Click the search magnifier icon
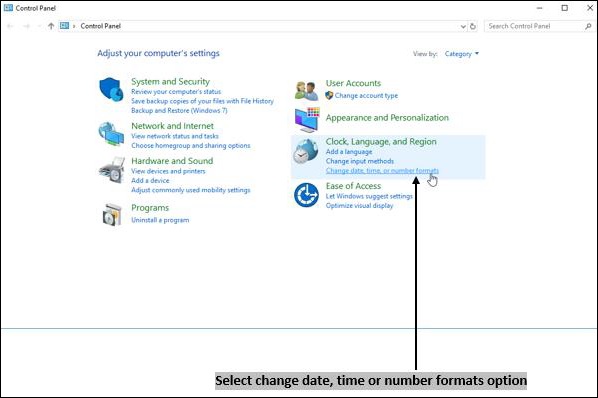The height and width of the screenshot is (398, 598). (x=588, y=26)
